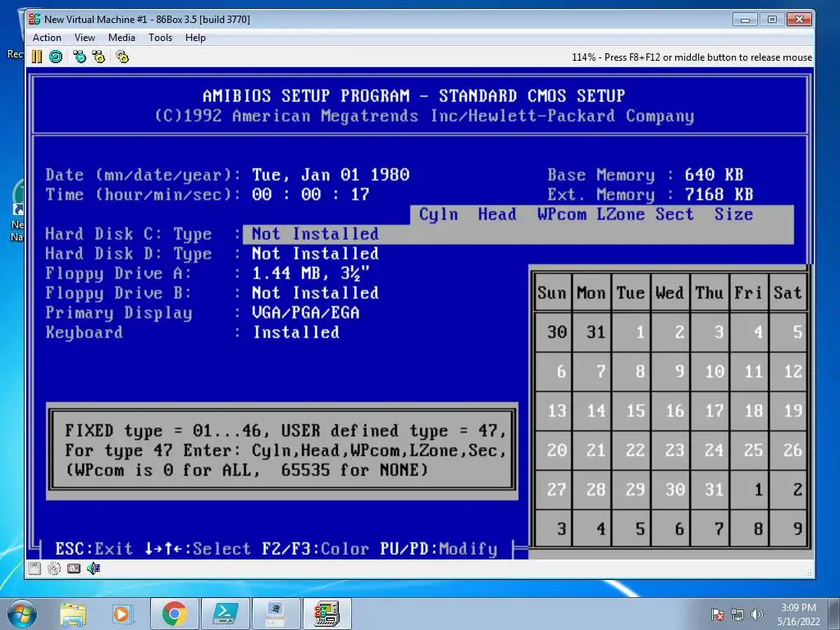840x630 pixels.
Task: Open the Action menu
Action: (x=47, y=38)
